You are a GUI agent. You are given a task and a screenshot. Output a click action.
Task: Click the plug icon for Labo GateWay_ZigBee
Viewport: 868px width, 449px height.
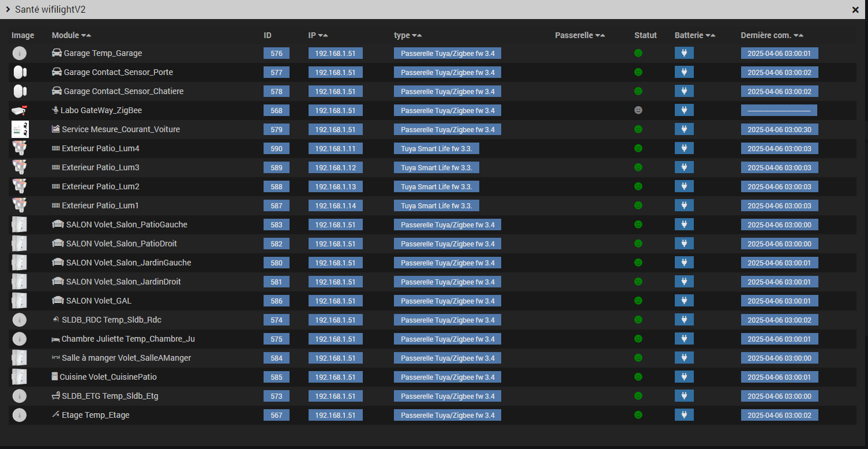click(x=684, y=110)
